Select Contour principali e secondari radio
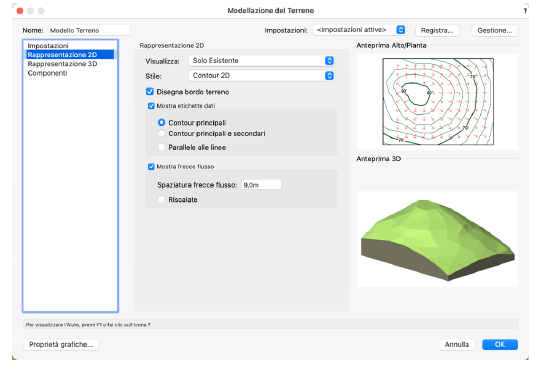 (x=162, y=133)
